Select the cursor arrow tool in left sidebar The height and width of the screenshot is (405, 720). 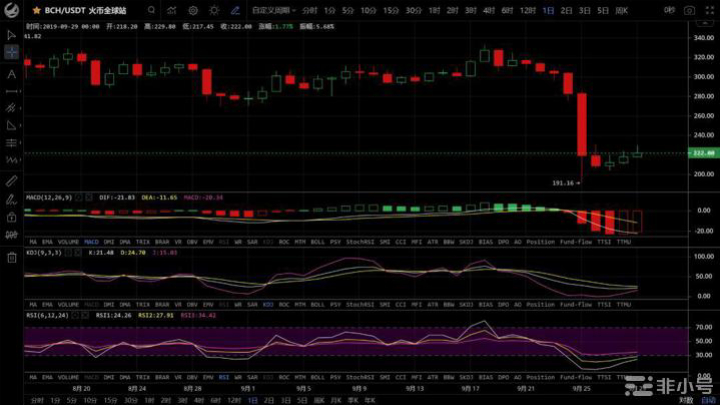tap(11, 33)
